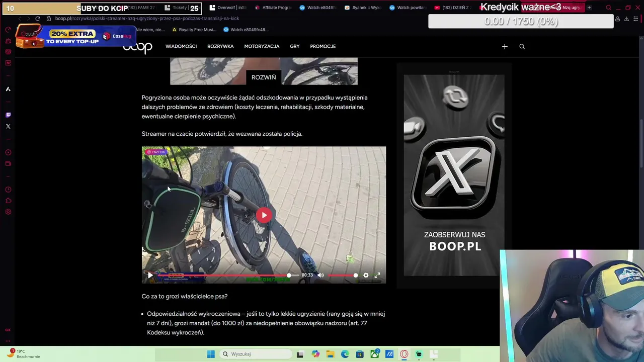The height and width of the screenshot is (362, 644).
Task: Open video settings gear in player
Action: tap(366, 275)
